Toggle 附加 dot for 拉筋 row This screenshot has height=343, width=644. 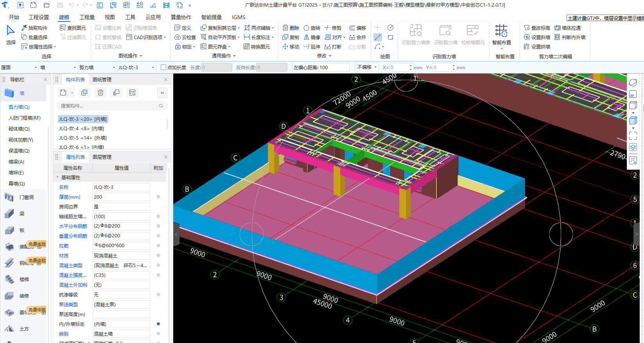pos(158,246)
